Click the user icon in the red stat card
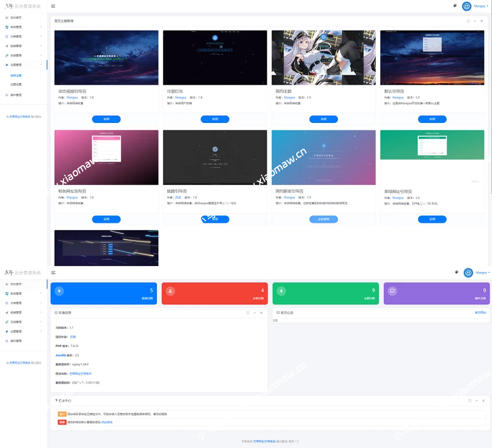 point(170,291)
